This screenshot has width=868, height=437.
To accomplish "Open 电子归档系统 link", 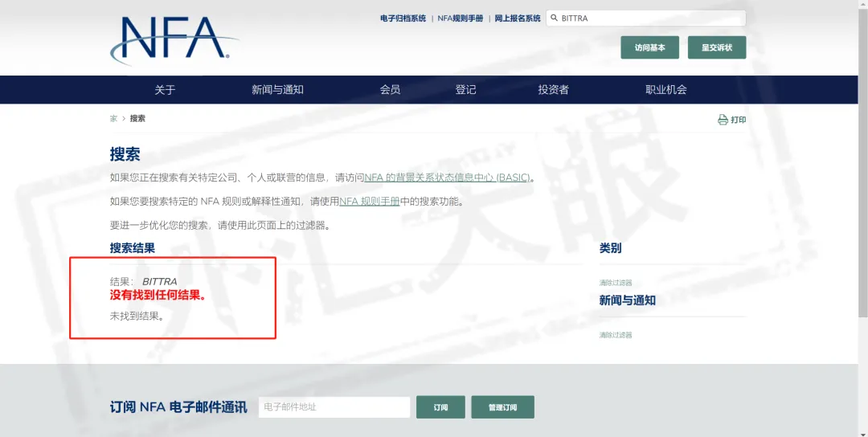I will click(403, 18).
